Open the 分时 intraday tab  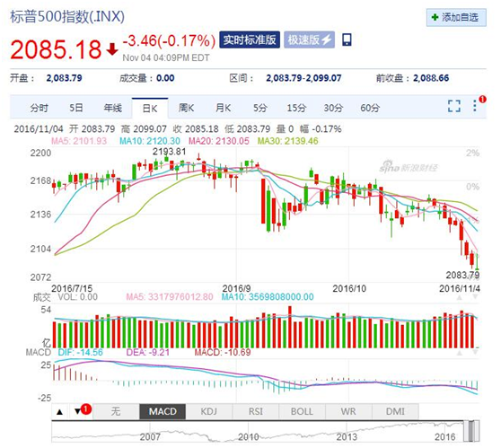[x=39, y=108]
